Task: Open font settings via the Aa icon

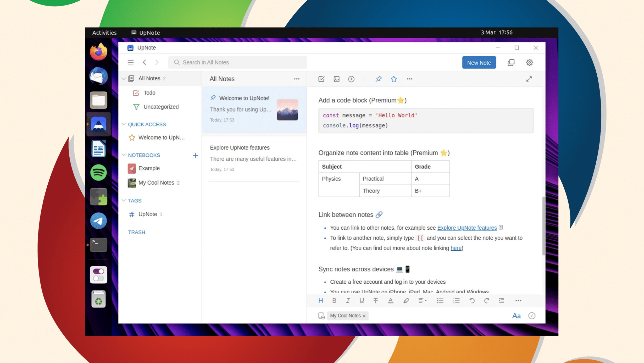Action: pos(516,316)
